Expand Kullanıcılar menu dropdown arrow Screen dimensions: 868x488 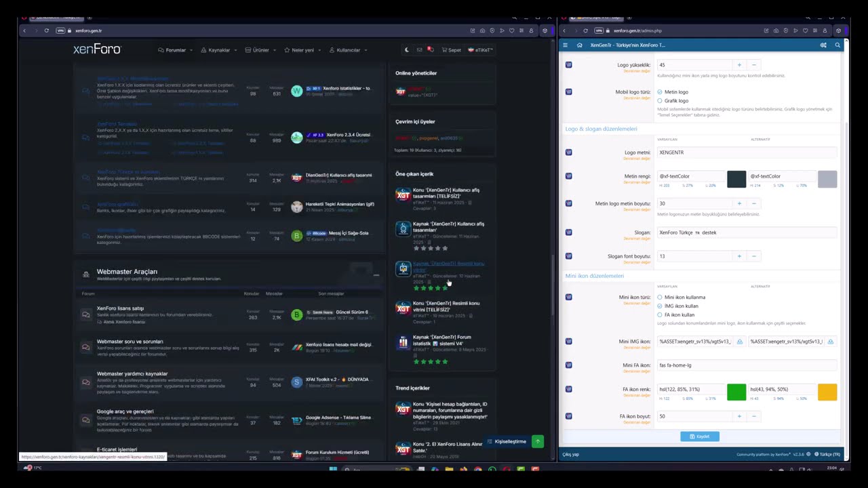pyautogui.click(x=366, y=50)
